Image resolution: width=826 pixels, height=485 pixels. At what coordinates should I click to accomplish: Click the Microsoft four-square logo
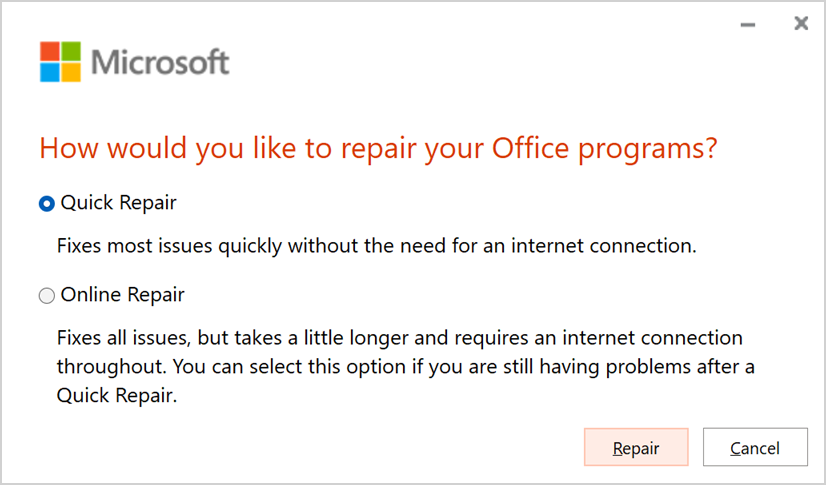point(59,62)
